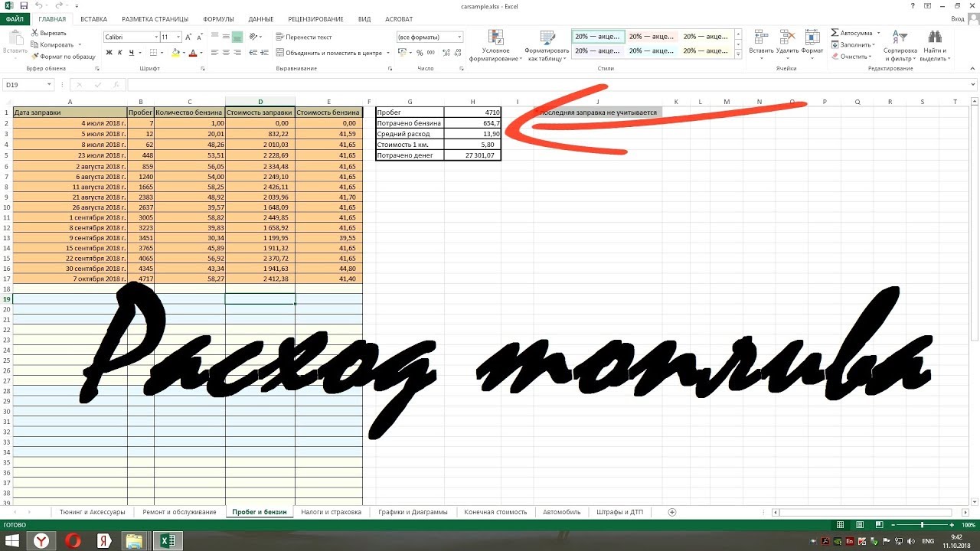Open Условное форматирование menu
Viewport: 980px width, 551px height.
(x=496, y=46)
